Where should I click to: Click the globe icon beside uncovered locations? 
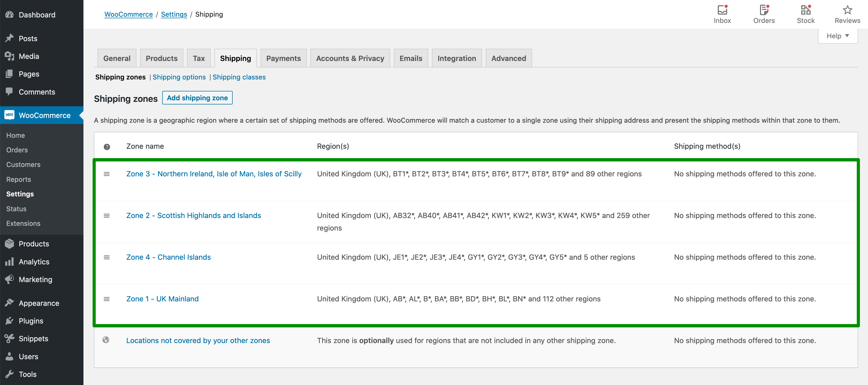coord(106,340)
